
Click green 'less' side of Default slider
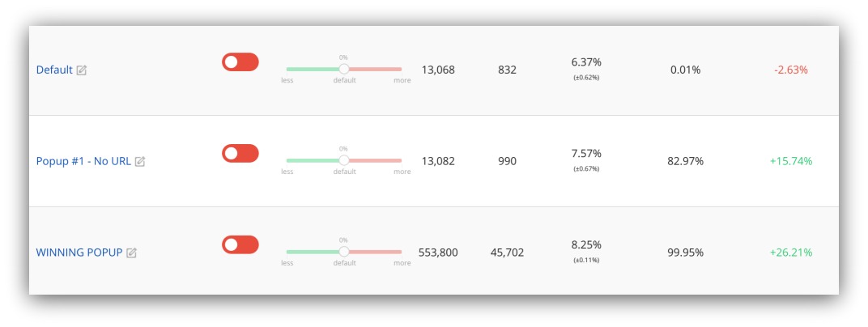[x=313, y=69]
